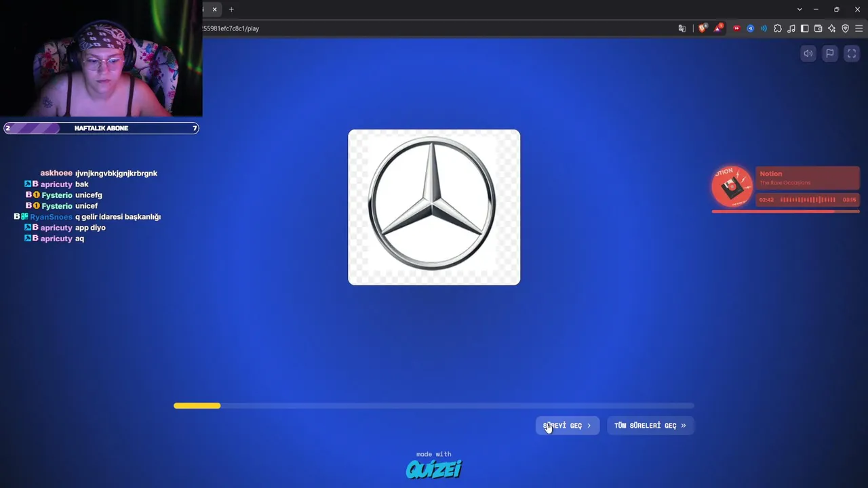Screen dimensions: 868x488
Task: Click the blue sound-waves extension icon
Action: tap(764, 28)
